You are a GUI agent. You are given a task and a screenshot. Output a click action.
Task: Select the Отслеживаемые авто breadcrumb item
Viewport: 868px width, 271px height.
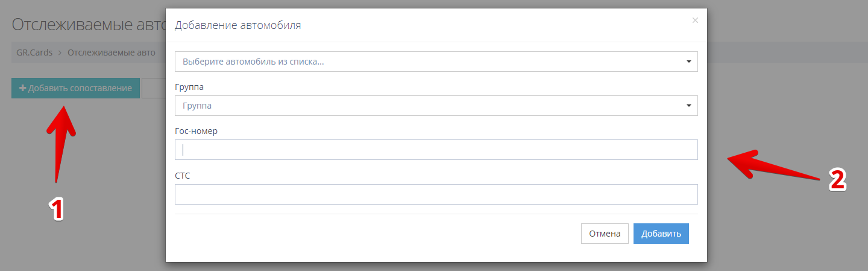tap(112, 53)
